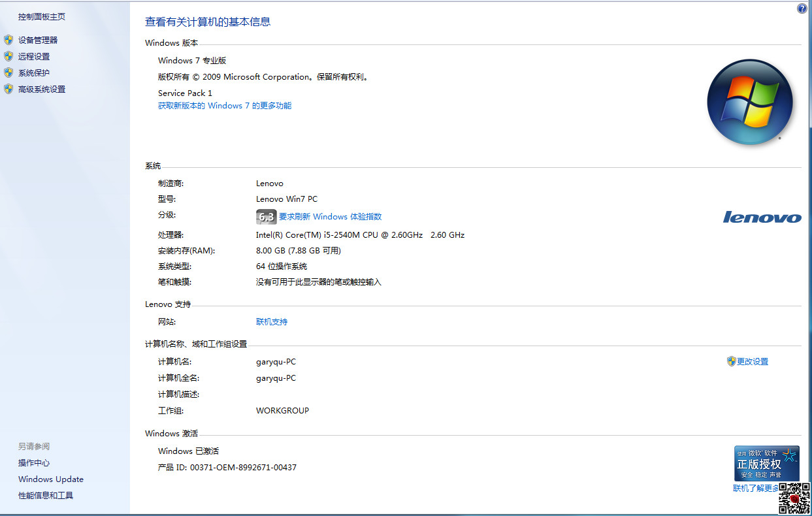This screenshot has width=812, height=516.
Task: Click the Windows 已激活 activation status
Action: [x=188, y=451]
